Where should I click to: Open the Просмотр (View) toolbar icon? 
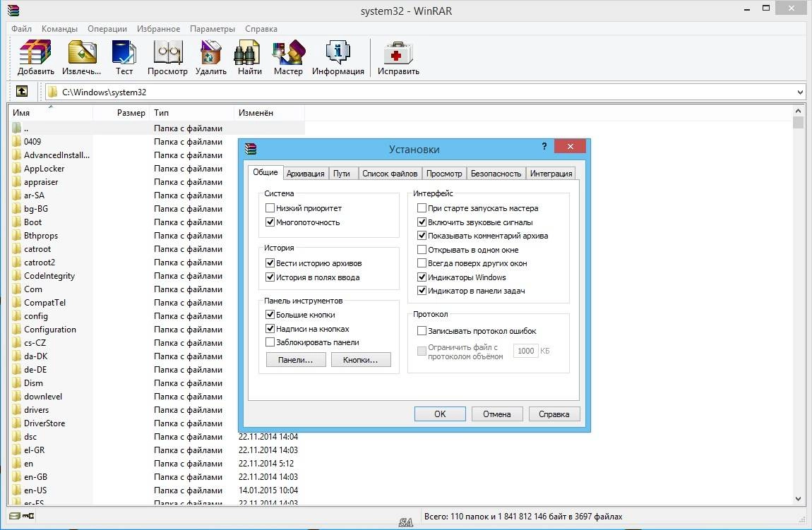168,52
